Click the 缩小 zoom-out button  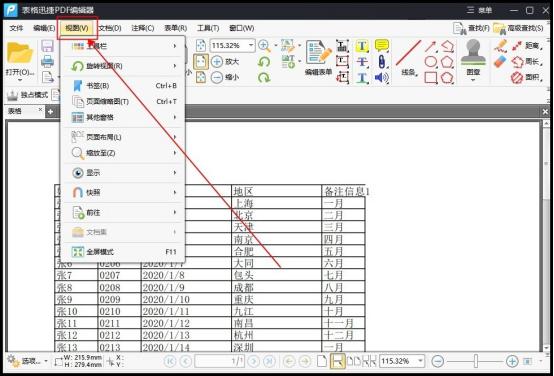coord(225,77)
